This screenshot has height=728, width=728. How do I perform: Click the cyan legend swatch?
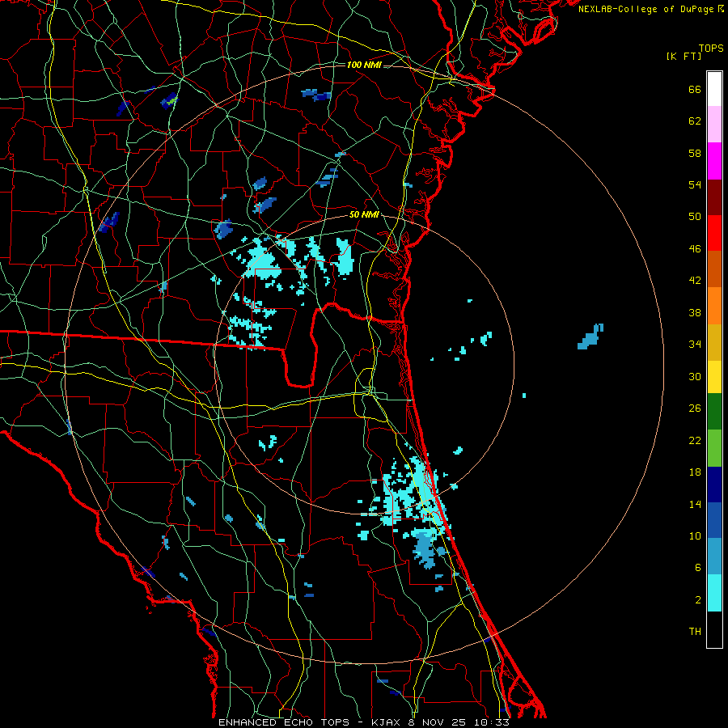pyautogui.click(x=714, y=593)
